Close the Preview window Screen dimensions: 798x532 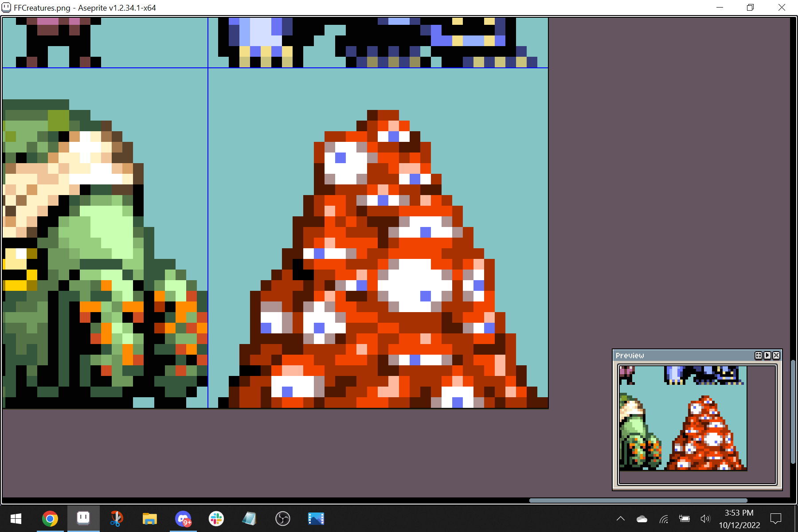coord(776,355)
